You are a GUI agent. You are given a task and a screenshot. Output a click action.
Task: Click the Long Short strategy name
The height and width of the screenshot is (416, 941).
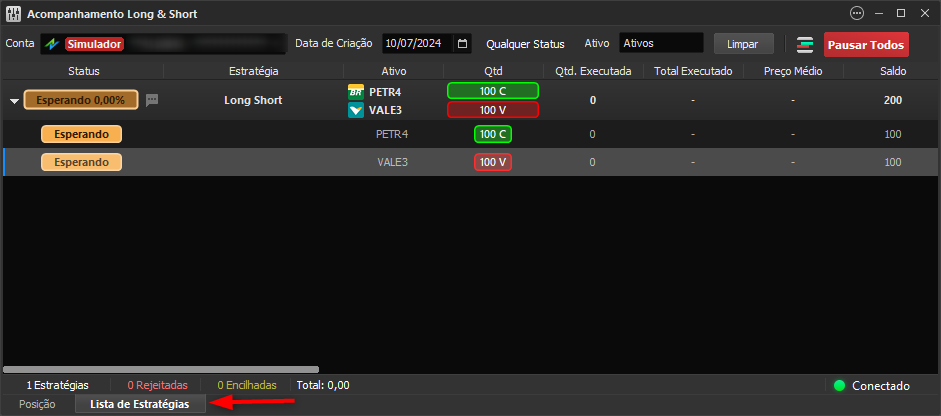click(x=253, y=100)
